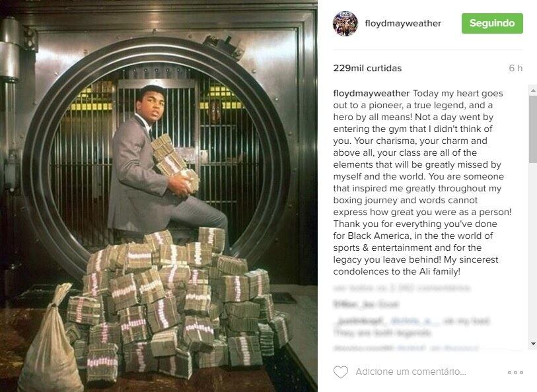Click the vault photo of the post
This screenshot has width=537, height=392.
tap(159, 196)
